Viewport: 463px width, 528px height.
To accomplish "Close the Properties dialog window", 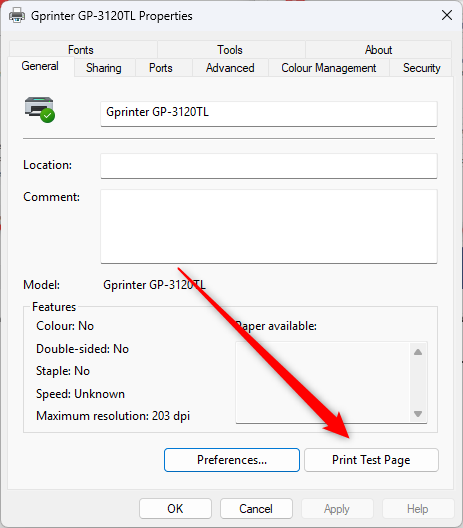I will tap(447, 15).
